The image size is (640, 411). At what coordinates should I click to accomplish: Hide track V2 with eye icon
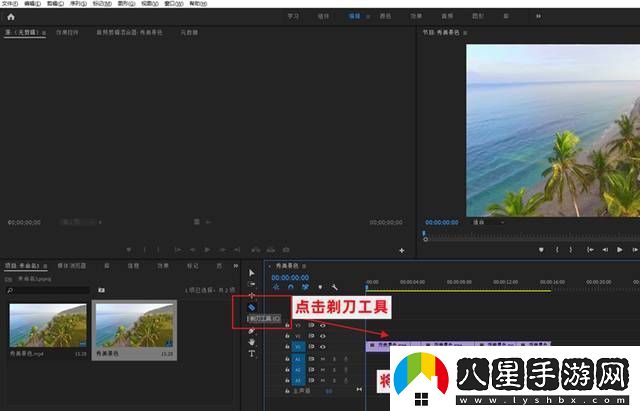pos(323,336)
